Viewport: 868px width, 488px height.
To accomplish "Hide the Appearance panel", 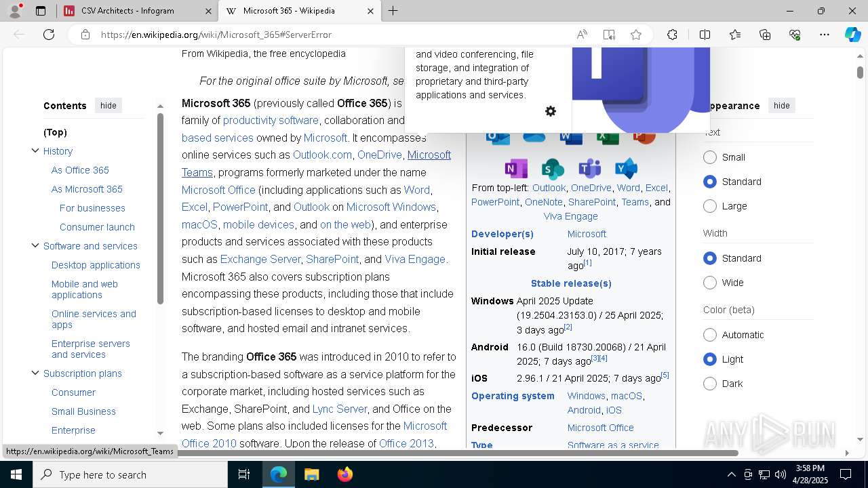I will 782,105.
